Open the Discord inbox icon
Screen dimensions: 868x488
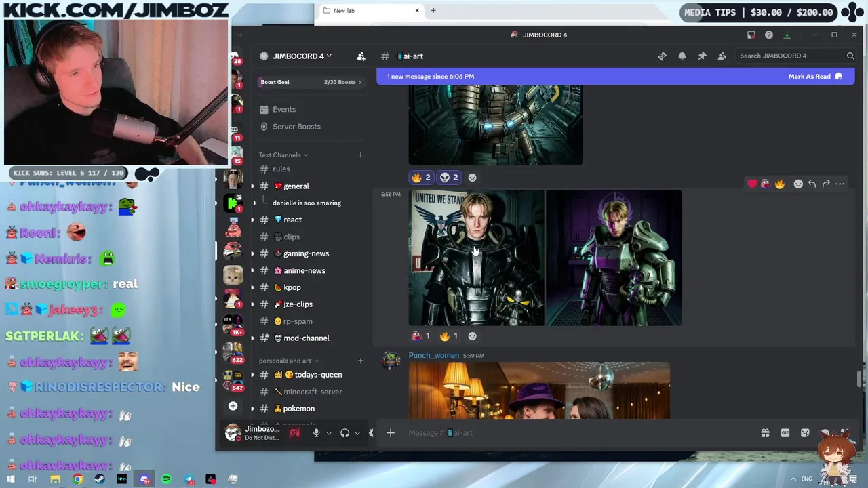coord(751,35)
